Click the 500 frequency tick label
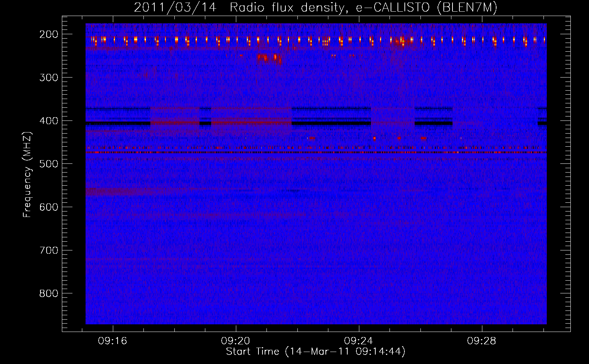589x364 pixels. coord(49,164)
